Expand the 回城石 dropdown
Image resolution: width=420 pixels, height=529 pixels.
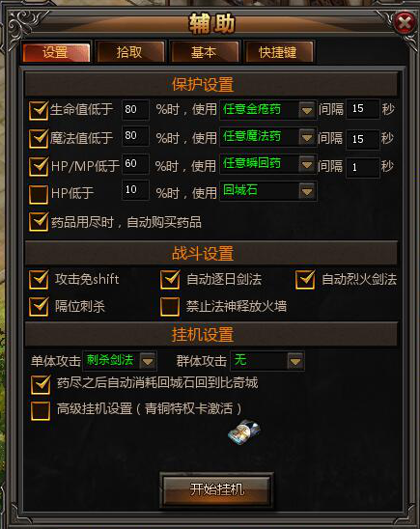pos(307,192)
